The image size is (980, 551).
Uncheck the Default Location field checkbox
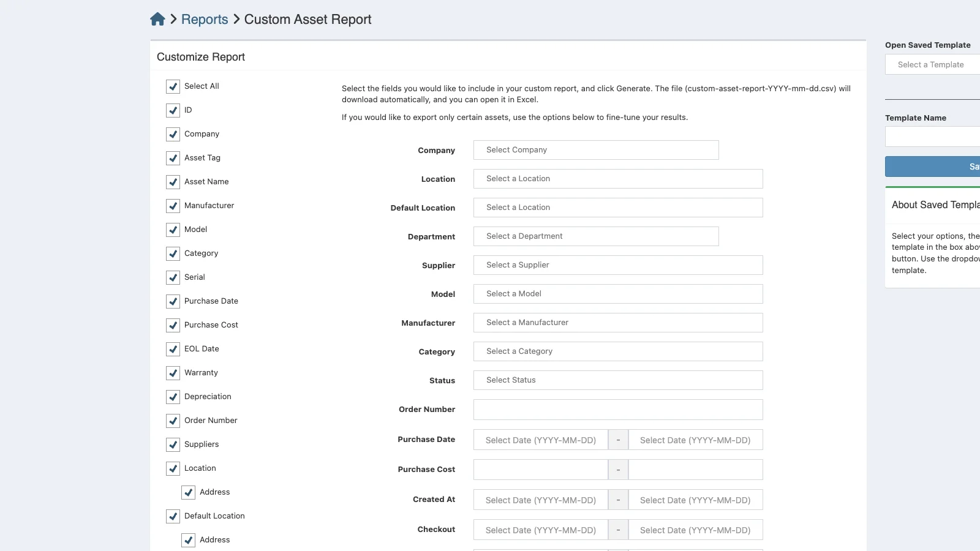click(x=173, y=516)
